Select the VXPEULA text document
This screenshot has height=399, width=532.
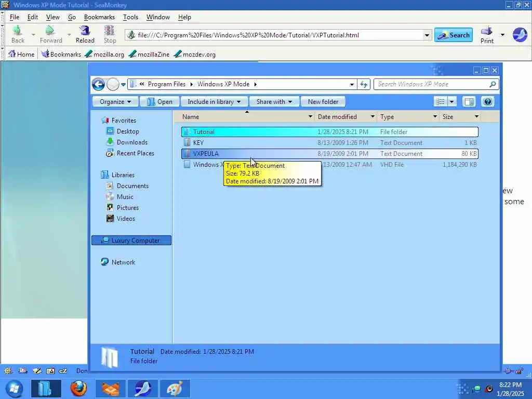330,154
